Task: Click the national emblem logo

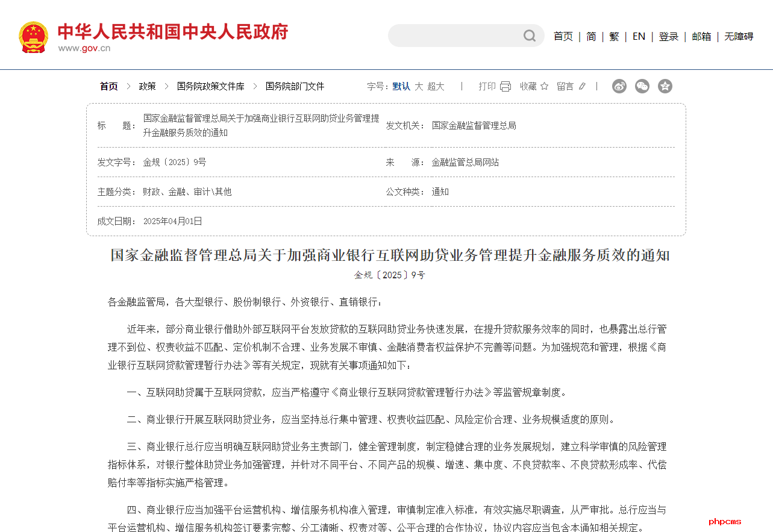Action: [x=33, y=37]
